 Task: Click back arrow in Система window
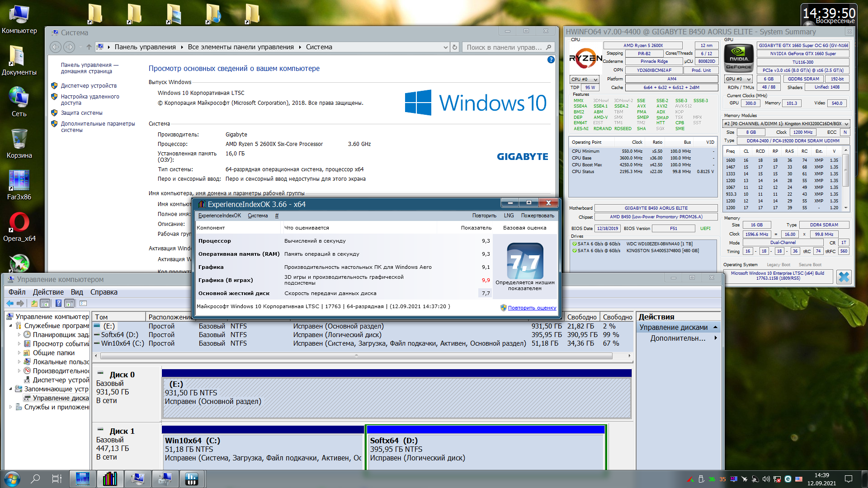55,47
